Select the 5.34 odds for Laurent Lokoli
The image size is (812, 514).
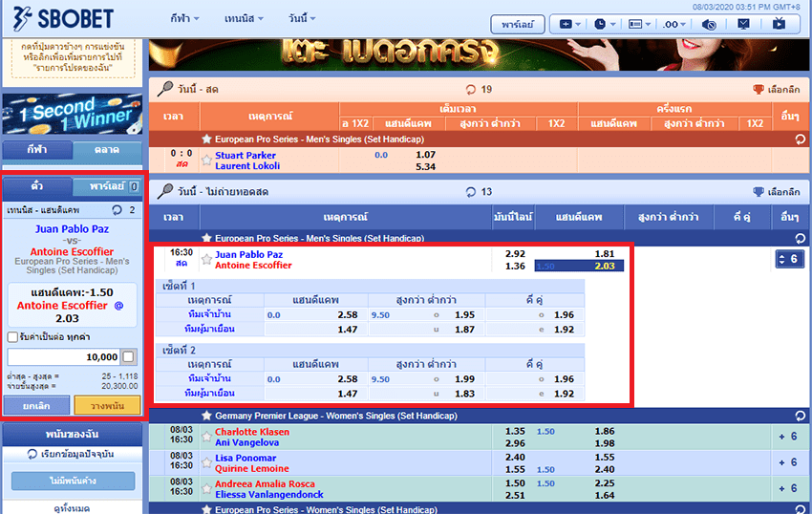click(x=425, y=167)
